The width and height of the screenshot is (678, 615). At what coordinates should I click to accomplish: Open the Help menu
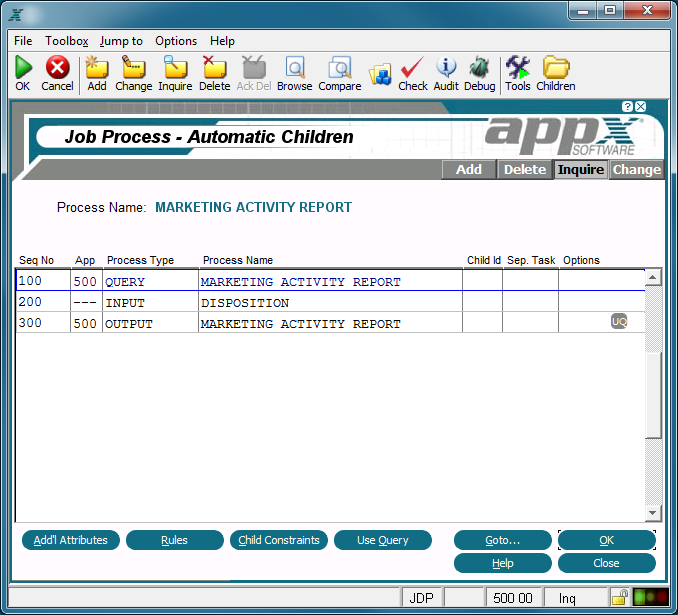point(222,41)
